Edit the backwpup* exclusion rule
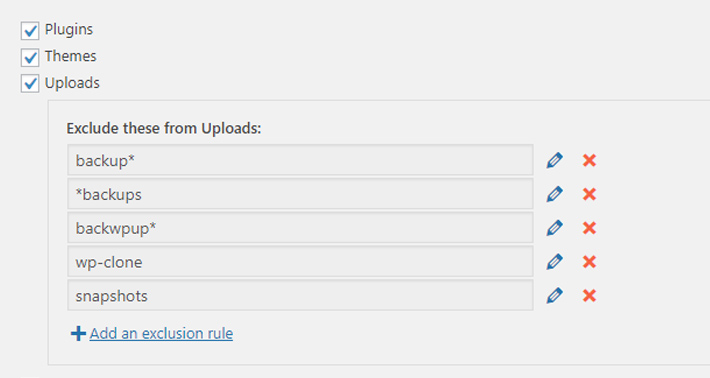Screen dimensions: 710x378 [x=555, y=228]
